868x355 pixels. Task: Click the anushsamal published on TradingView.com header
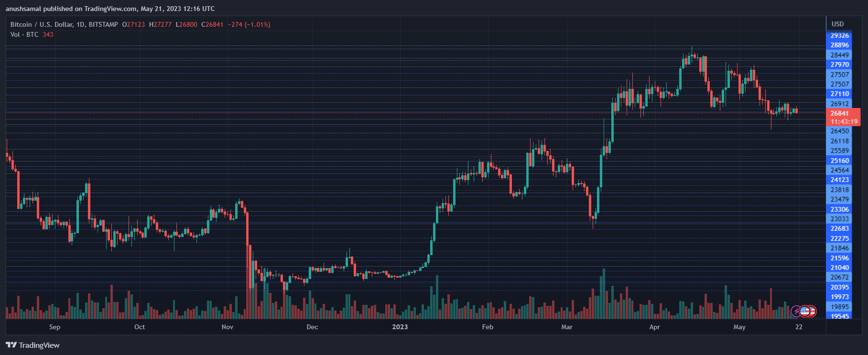click(110, 9)
